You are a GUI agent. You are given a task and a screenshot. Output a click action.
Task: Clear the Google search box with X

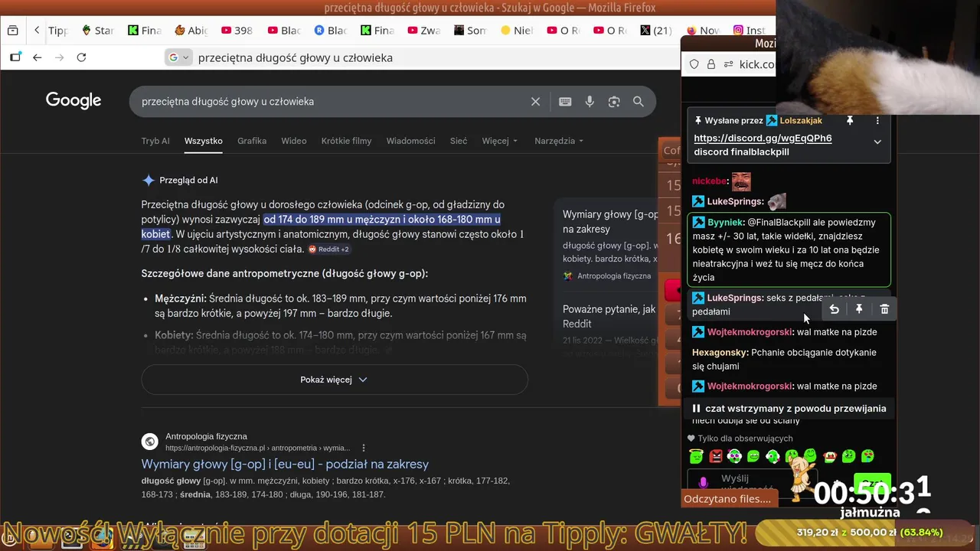click(x=535, y=102)
